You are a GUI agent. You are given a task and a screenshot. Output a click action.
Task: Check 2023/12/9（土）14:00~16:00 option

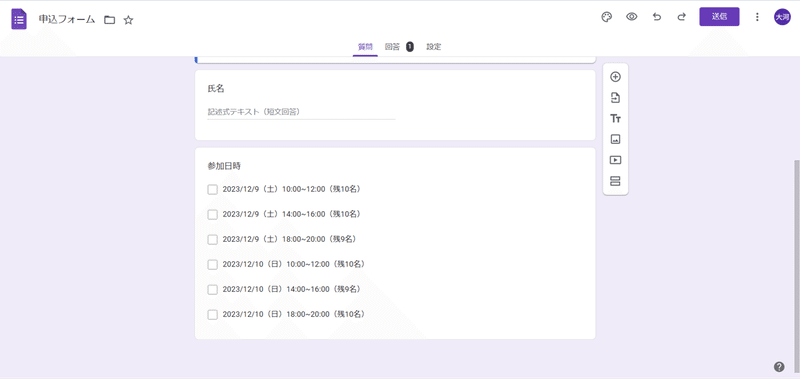pyautogui.click(x=213, y=215)
